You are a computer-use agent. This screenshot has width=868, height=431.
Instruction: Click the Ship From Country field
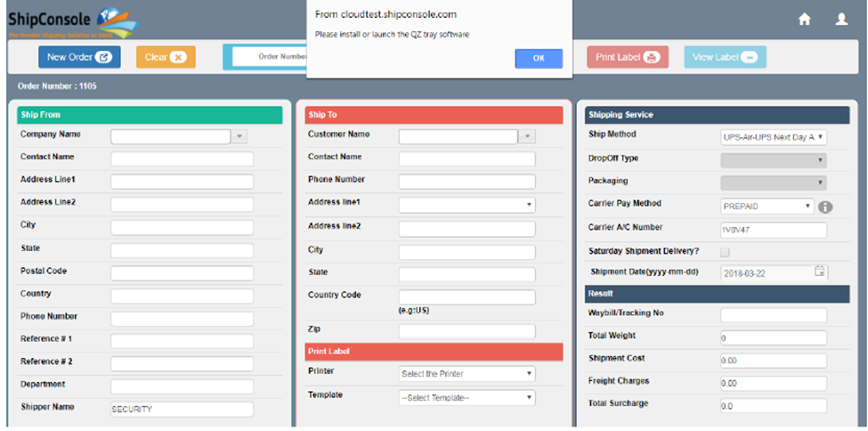[183, 296]
